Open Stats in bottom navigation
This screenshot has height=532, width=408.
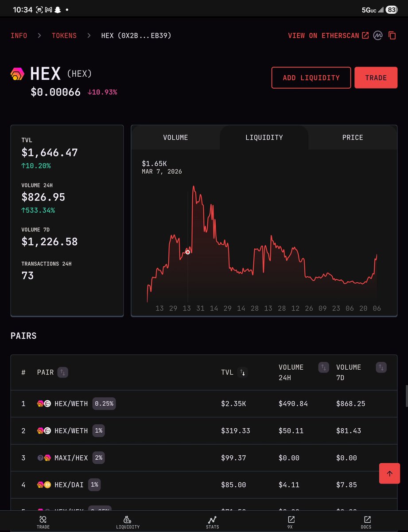[212, 522]
